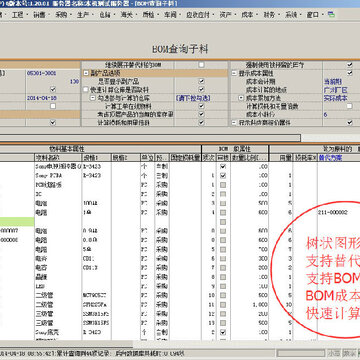The width and height of the screenshot is (360, 360).
Task: Open the 采购 menu
Action: point(61,15)
